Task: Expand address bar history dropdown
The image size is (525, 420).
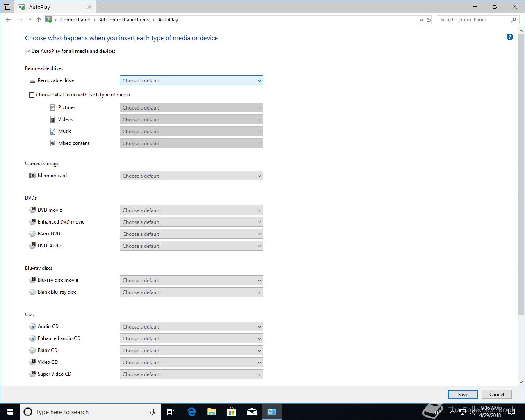Action: click(422, 20)
